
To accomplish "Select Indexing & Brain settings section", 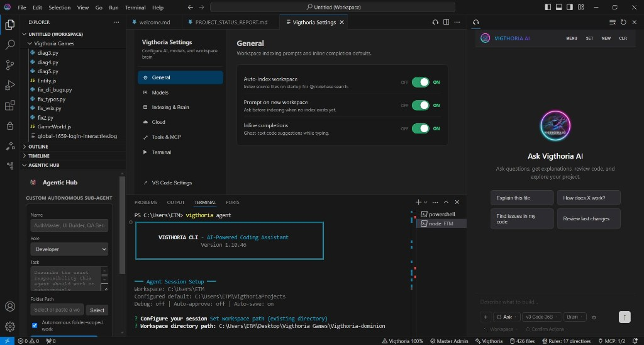I will [x=180, y=107].
